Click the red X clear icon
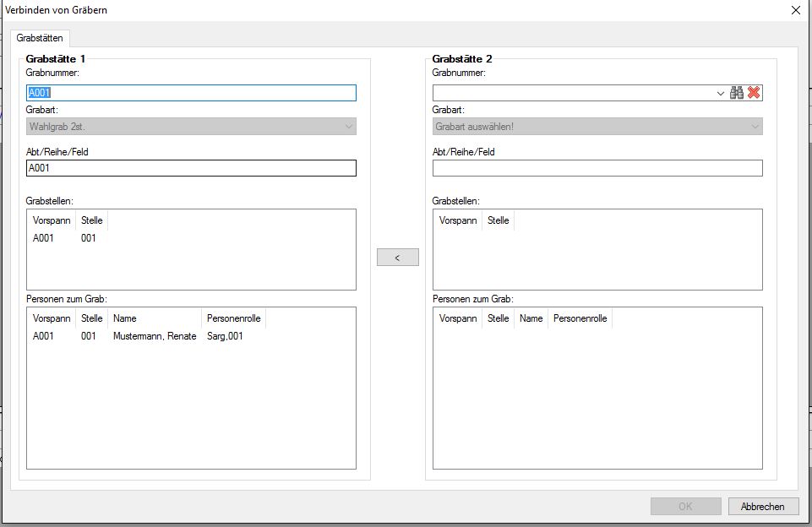The height and width of the screenshot is (527, 812). [754, 93]
